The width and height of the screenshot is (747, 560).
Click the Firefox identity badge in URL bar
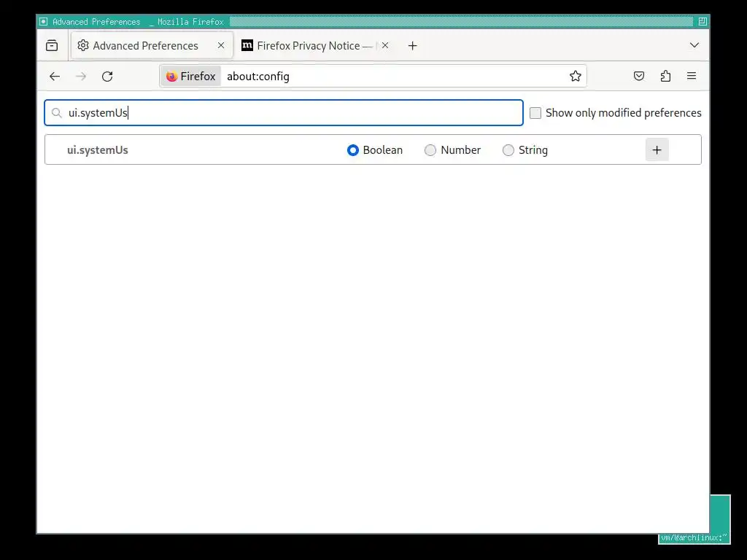pos(190,76)
